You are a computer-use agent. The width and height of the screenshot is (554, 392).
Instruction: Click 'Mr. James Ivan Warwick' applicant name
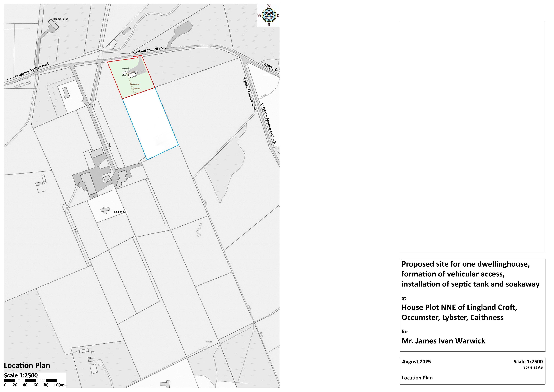click(443, 341)
